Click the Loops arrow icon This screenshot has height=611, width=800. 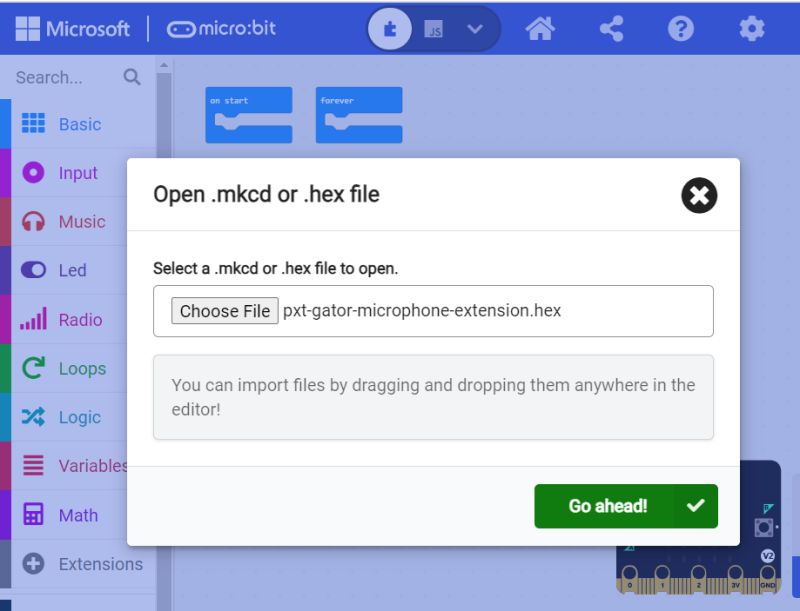point(33,368)
